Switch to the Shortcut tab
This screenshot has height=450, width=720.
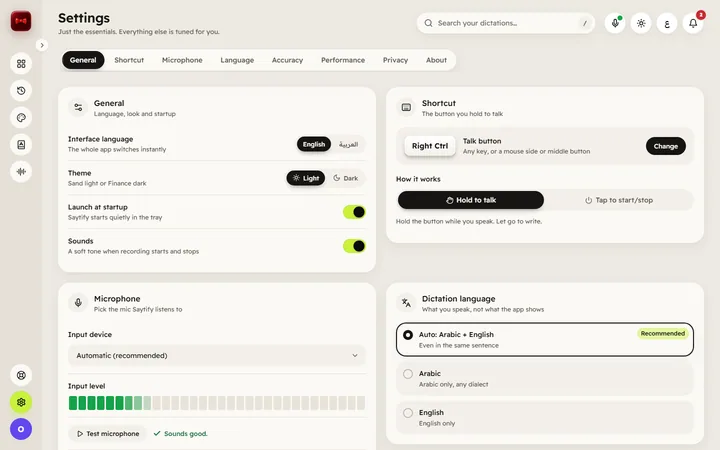pyautogui.click(x=129, y=60)
